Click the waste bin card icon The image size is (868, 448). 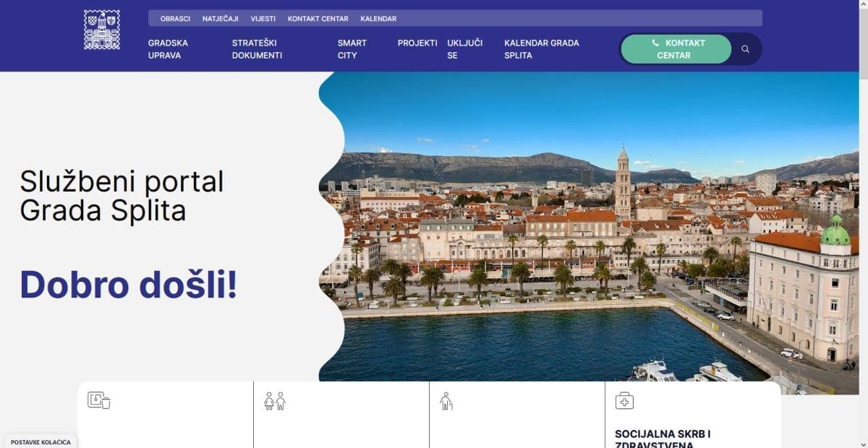click(x=98, y=400)
